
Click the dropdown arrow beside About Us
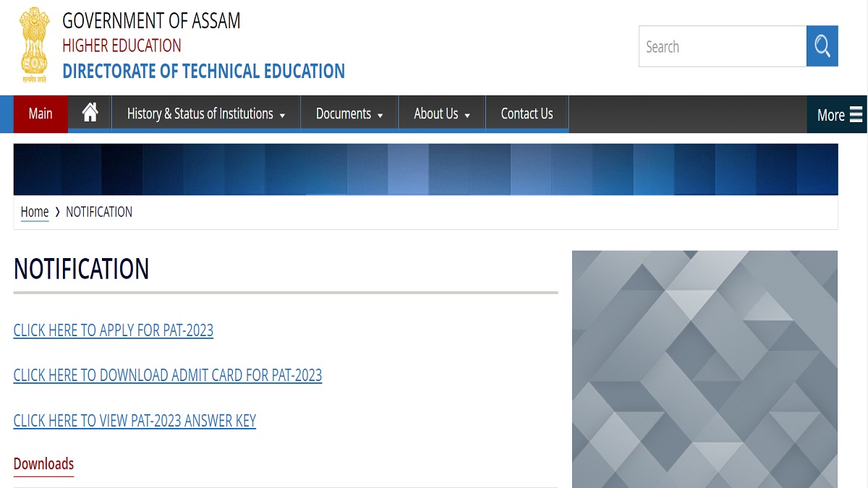tap(467, 114)
